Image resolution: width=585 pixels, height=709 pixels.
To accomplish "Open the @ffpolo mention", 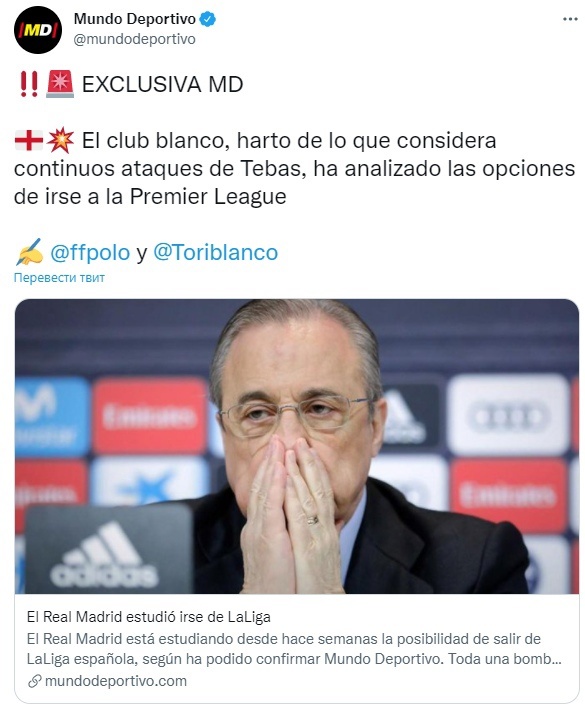I will point(90,252).
